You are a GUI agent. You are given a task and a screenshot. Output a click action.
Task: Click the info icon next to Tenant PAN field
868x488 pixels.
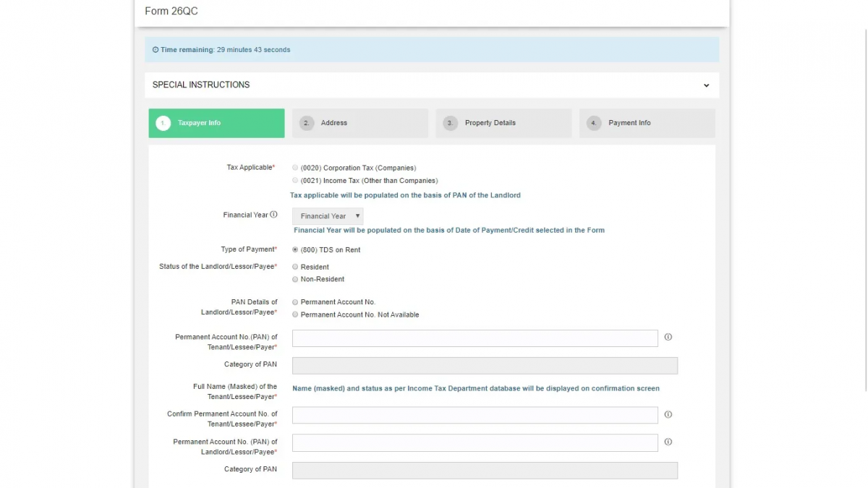[668, 337]
